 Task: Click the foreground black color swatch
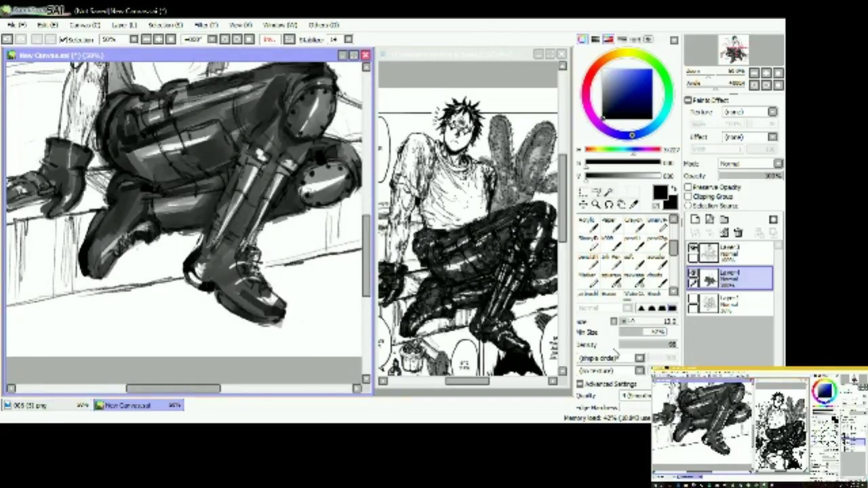[x=660, y=193]
